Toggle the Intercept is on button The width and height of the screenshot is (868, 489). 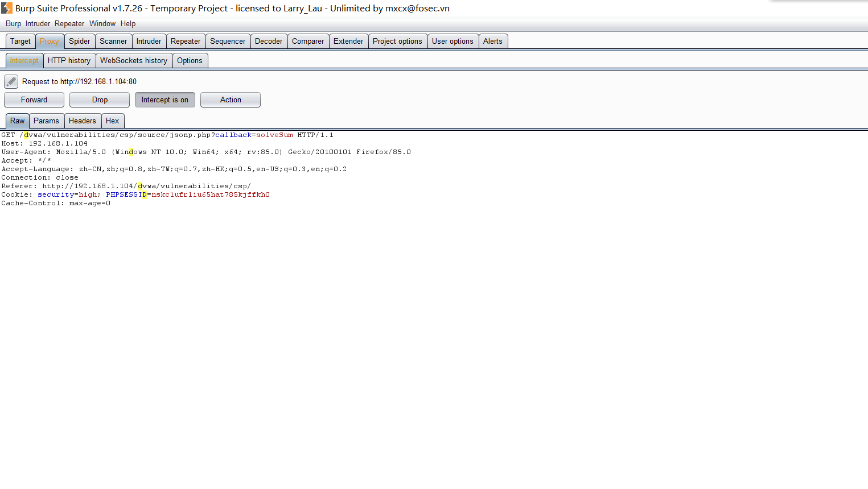click(164, 100)
